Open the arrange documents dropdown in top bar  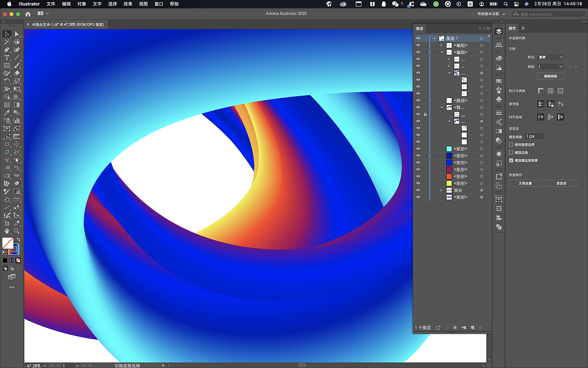43,14
